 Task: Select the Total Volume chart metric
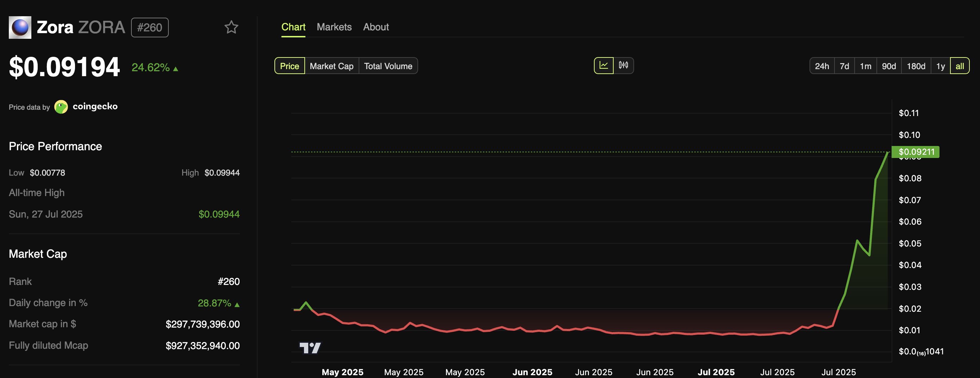(388, 66)
